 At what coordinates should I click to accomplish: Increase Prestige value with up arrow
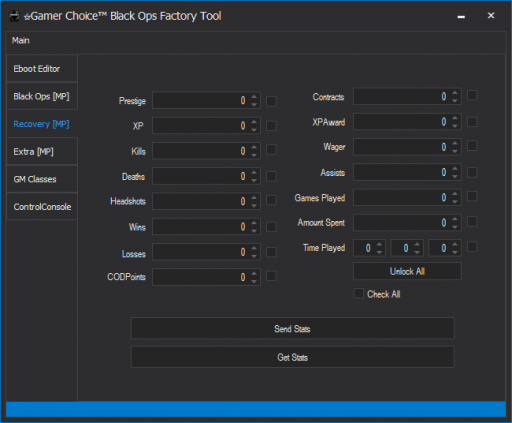click(x=254, y=97)
